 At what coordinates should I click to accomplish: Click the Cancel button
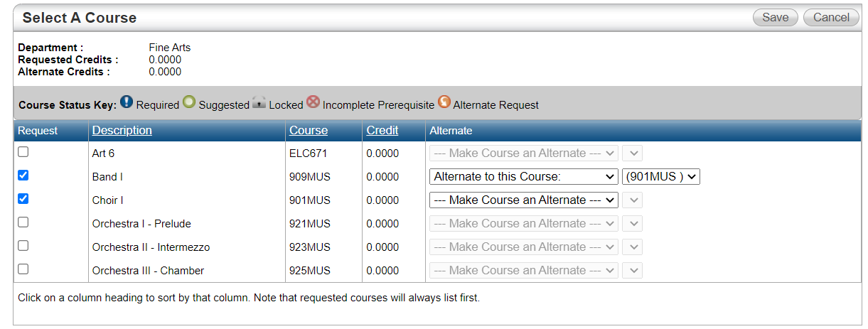(x=831, y=18)
